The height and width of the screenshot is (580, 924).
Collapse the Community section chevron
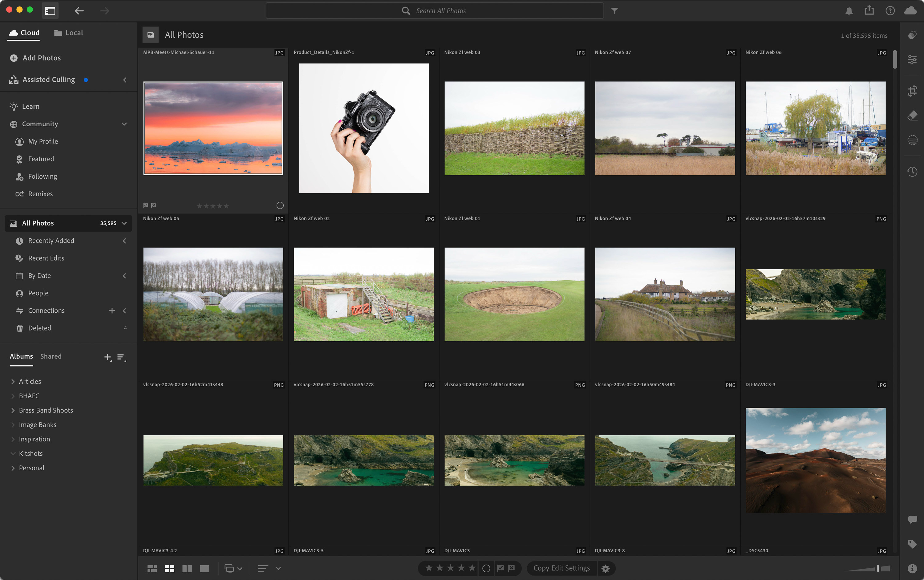pyautogui.click(x=124, y=124)
